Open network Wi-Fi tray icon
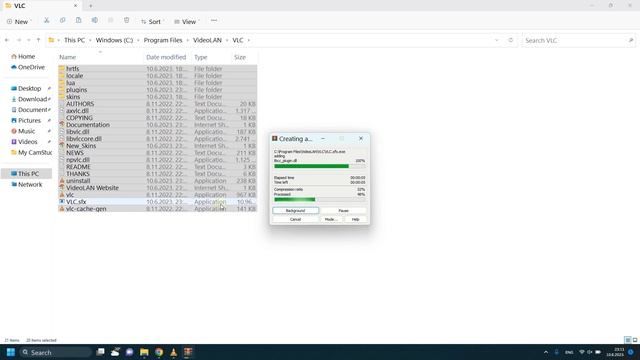This screenshot has height=360, width=640. coord(582,352)
